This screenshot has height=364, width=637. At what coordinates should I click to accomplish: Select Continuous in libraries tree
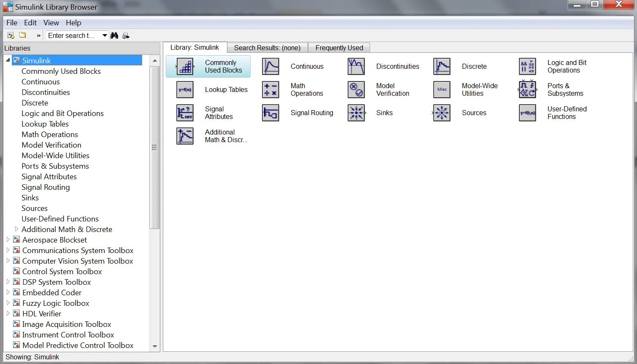click(x=40, y=82)
